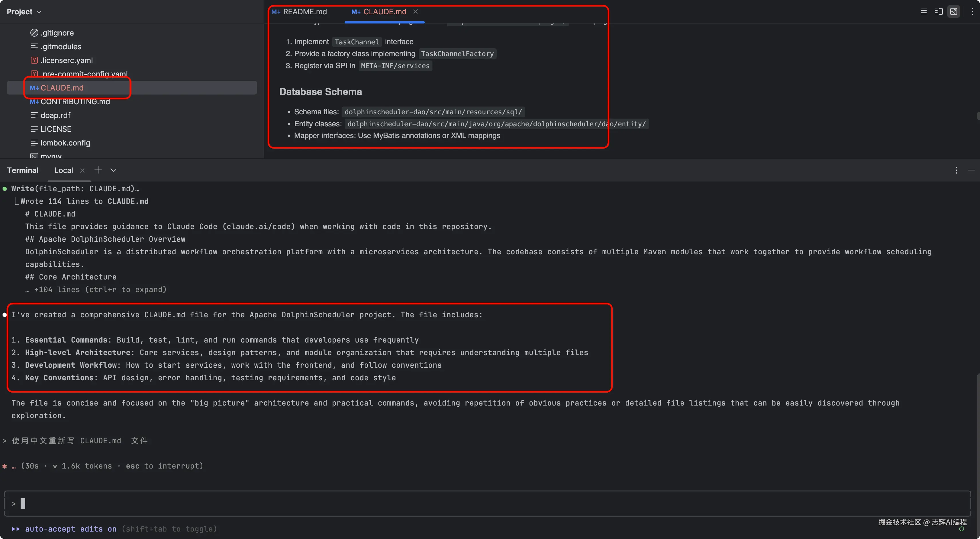Click the Claude prompt input field
Viewport: 980px width, 539px height.
click(x=487, y=503)
